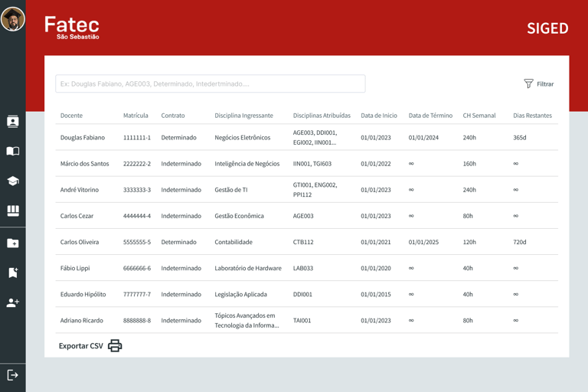Click the TAI001 cell

(302, 320)
